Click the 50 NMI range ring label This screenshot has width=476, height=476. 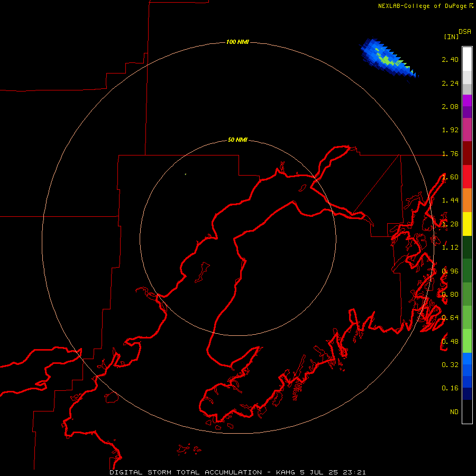[x=237, y=140]
